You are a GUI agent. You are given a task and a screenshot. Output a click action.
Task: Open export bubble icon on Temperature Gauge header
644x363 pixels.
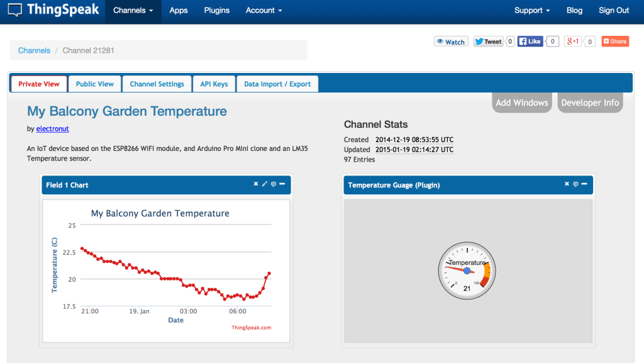[x=575, y=184]
